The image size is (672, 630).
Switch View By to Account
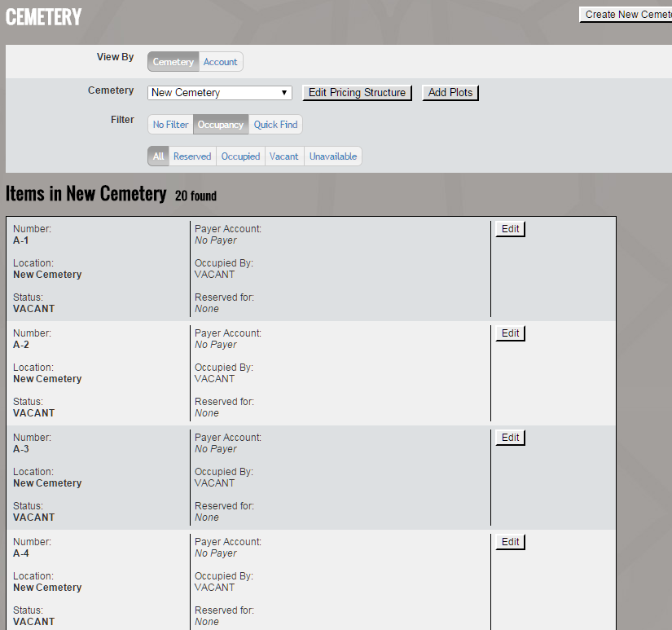(x=220, y=62)
